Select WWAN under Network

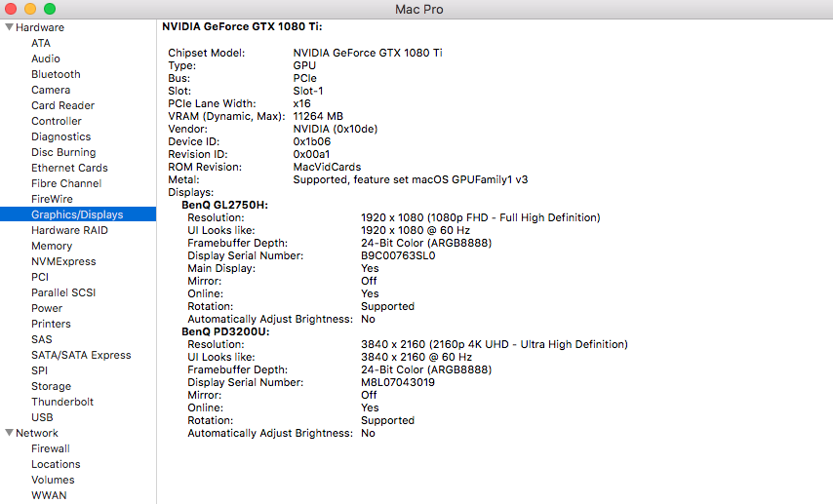49,495
